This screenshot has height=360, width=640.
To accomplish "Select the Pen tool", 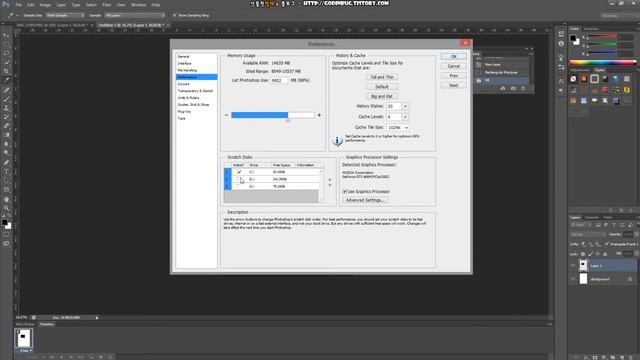I will point(6,163).
